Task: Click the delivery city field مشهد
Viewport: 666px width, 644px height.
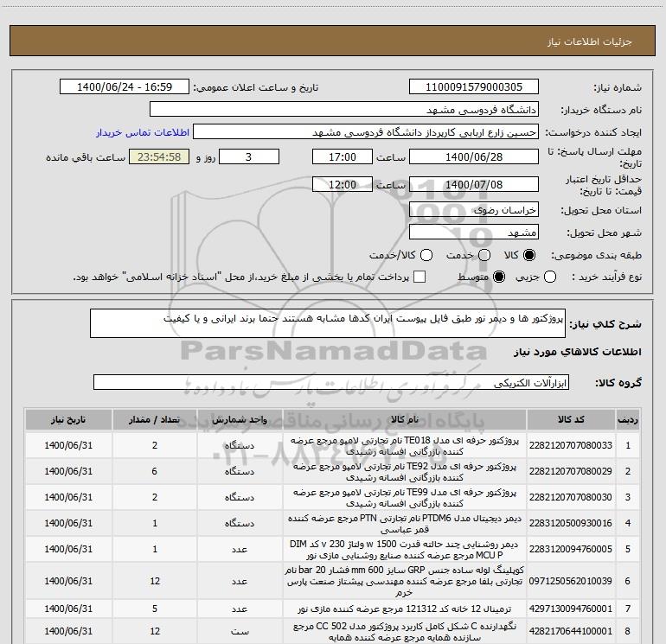Action: pos(474,233)
